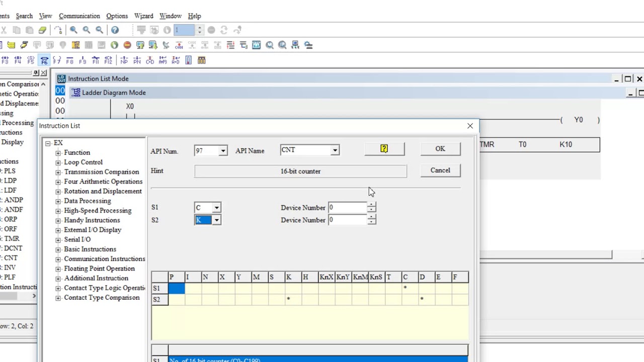Viewport: 644px width, 362px height.
Task: Click the F8 horizontal line icon
Action: (70, 60)
